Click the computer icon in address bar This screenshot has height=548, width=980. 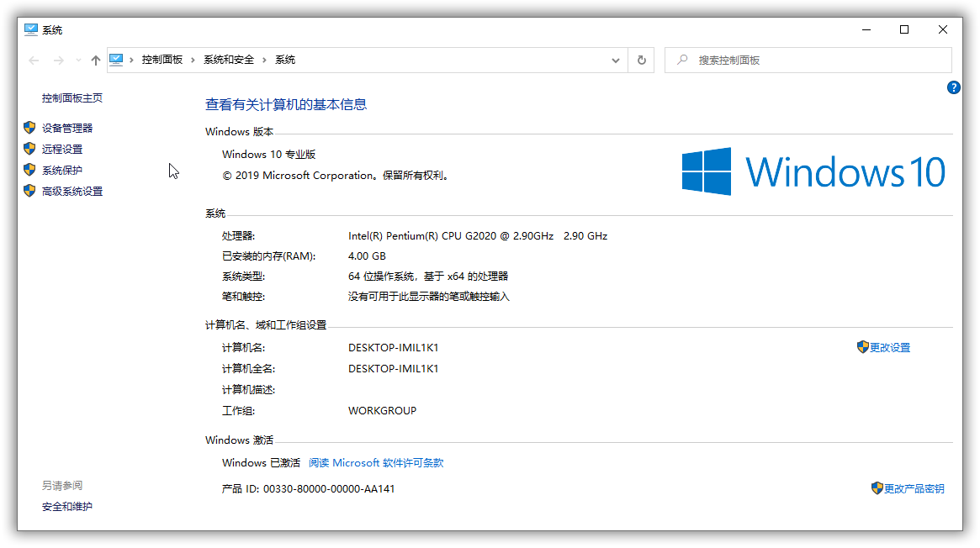click(116, 60)
